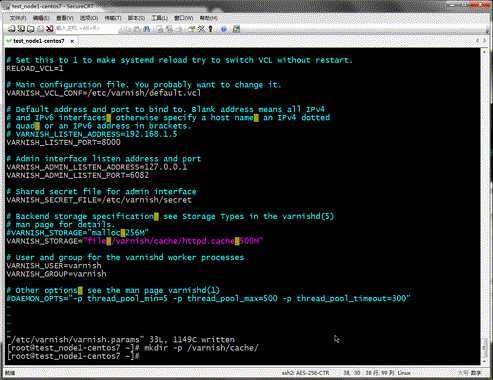The height and width of the screenshot is (380, 493).
Task: Select the test_node1-centos7 session tab
Action: [39, 41]
